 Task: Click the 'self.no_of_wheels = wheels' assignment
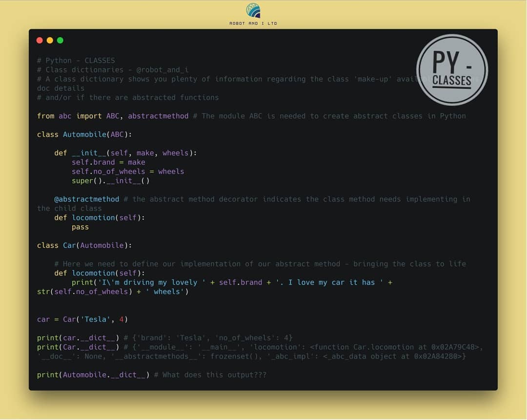pyautogui.click(x=128, y=171)
